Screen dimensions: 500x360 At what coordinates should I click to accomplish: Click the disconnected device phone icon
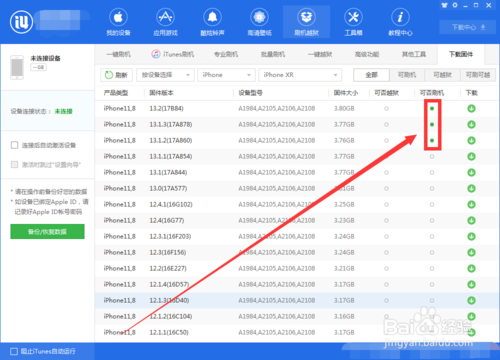pos(17,67)
